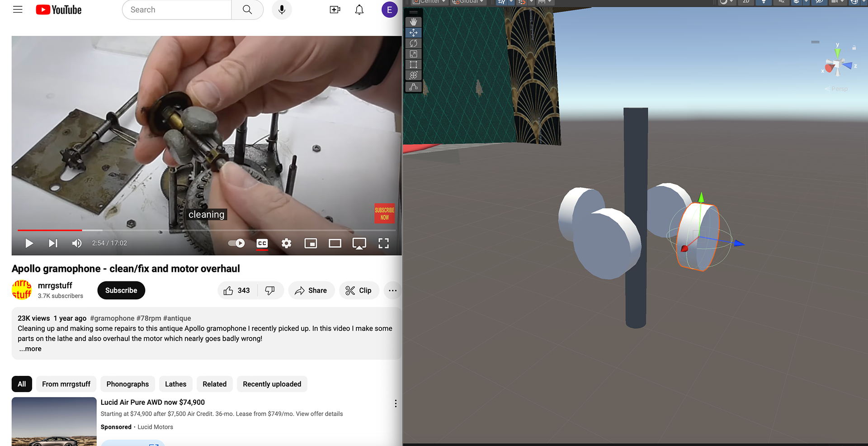Click the #gramophone hashtag
The height and width of the screenshot is (446, 868).
coord(112,318)
